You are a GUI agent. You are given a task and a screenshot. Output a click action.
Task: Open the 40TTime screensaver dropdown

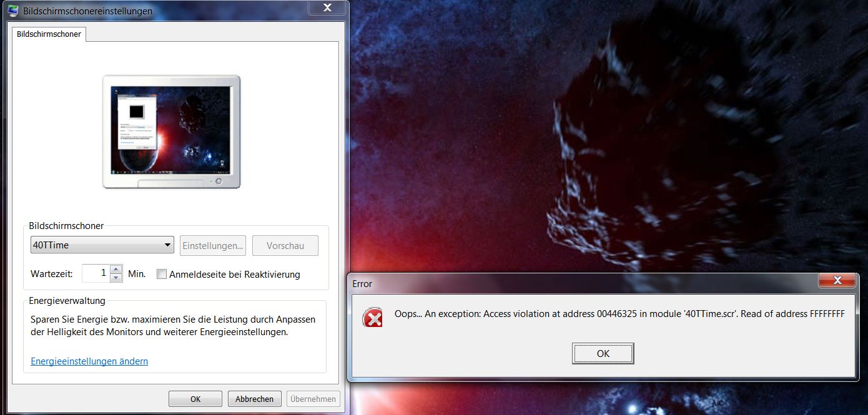pyautogui.click(x=102, y=245)
